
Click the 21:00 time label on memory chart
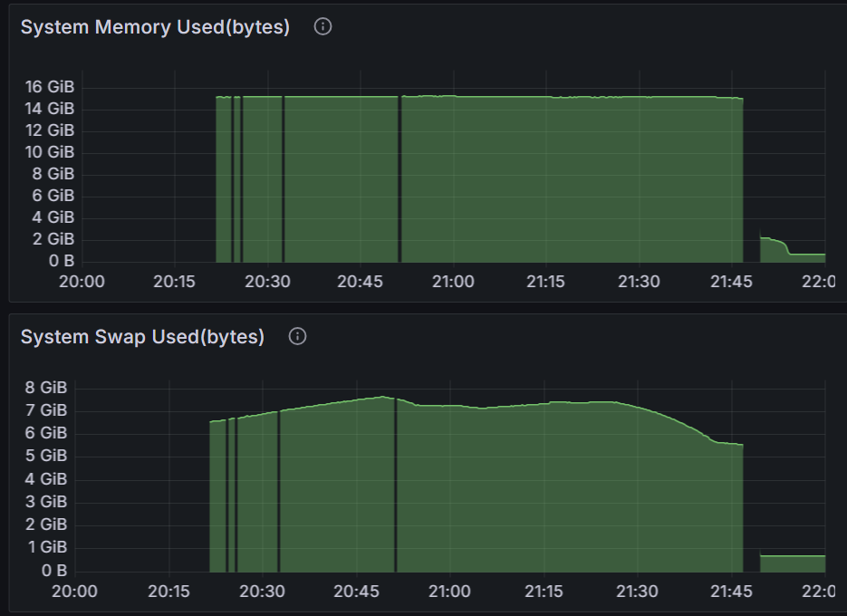pyautogui.click(x=453, y=282)
